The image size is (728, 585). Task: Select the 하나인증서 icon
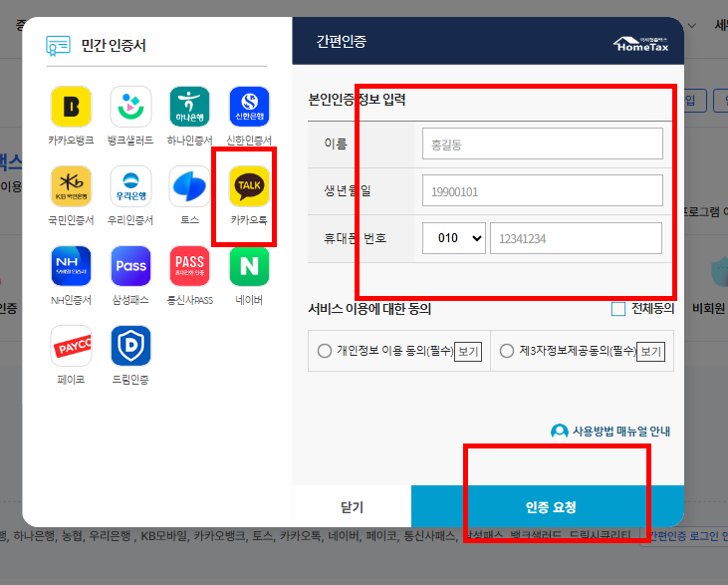pyautogui.click(x=189, y=107)
